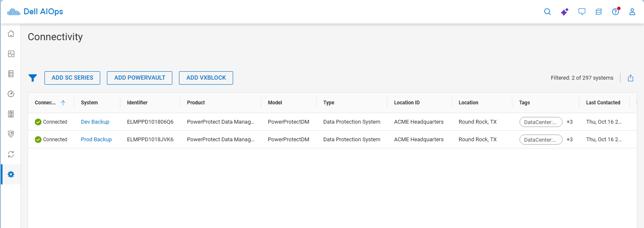
Task: Open the user profile icon
Action: click(x=632, y=12)
